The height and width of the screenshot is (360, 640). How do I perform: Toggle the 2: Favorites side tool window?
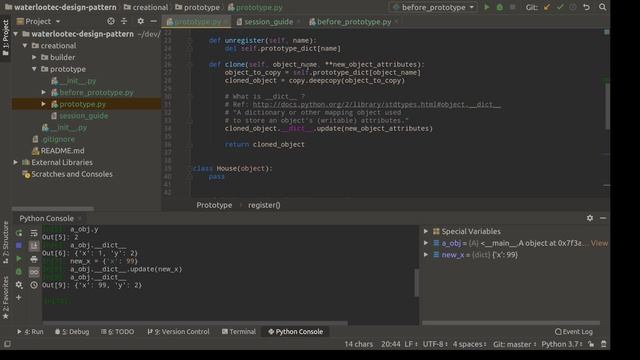(5, 298)
